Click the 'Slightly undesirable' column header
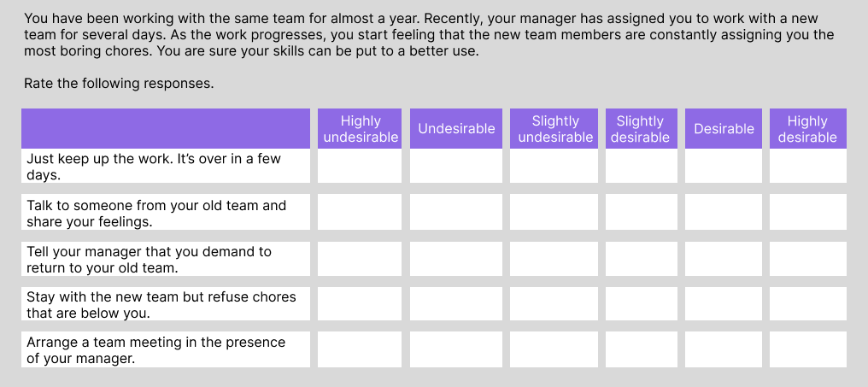This screenshot has height=387, width=868. point(554,128)
